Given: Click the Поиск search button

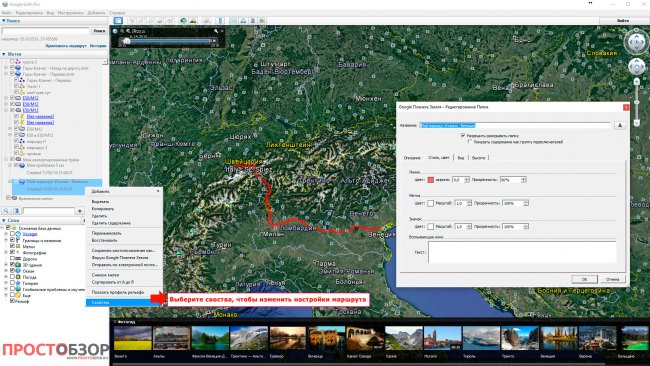Looking at the screenshot, I should [99, 31].
